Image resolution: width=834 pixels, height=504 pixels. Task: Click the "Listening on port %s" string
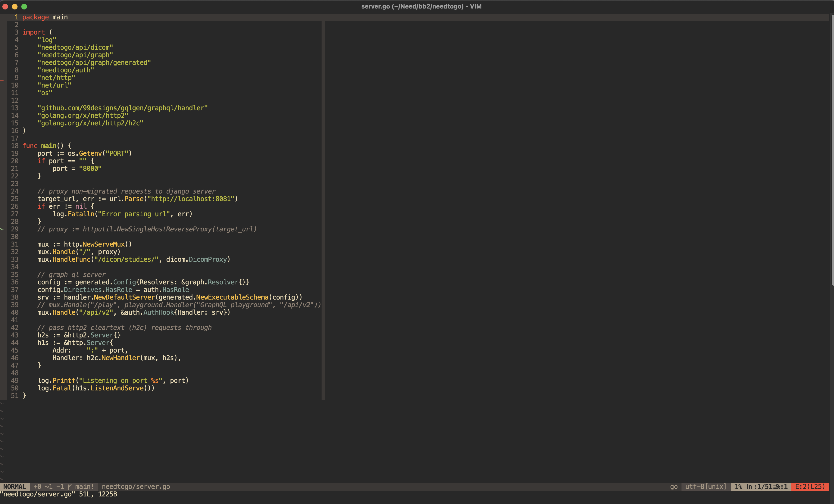[121, 380]
